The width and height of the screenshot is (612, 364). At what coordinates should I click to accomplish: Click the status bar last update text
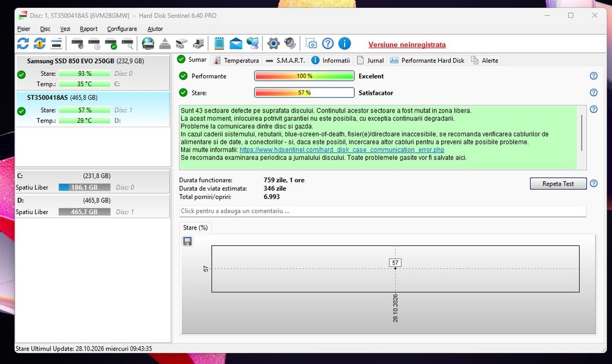pos(83,348)
